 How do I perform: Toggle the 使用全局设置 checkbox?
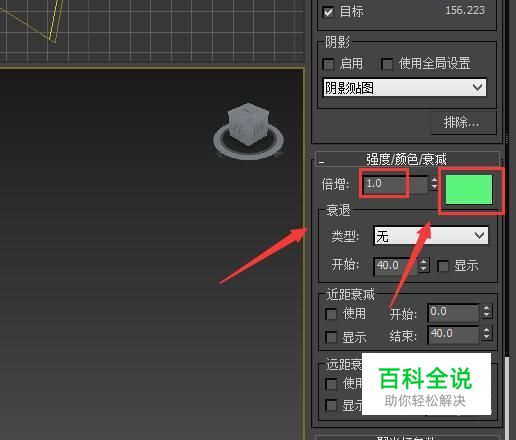[387, 64]
